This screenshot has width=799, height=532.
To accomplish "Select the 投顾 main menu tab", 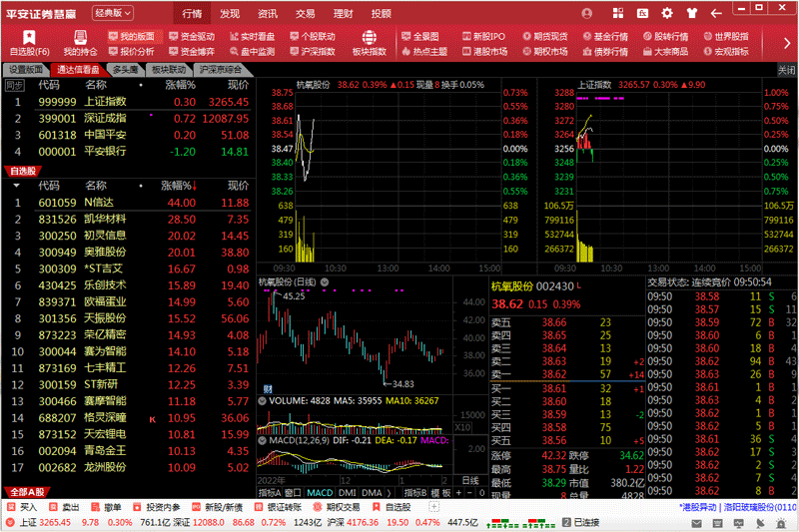I will (382, 14).
